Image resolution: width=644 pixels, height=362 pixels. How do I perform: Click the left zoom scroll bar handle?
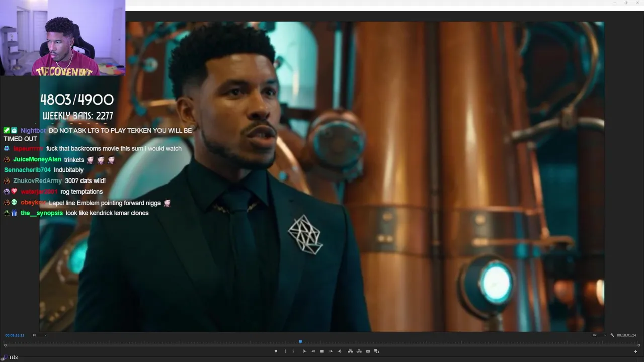click(5, 345)
